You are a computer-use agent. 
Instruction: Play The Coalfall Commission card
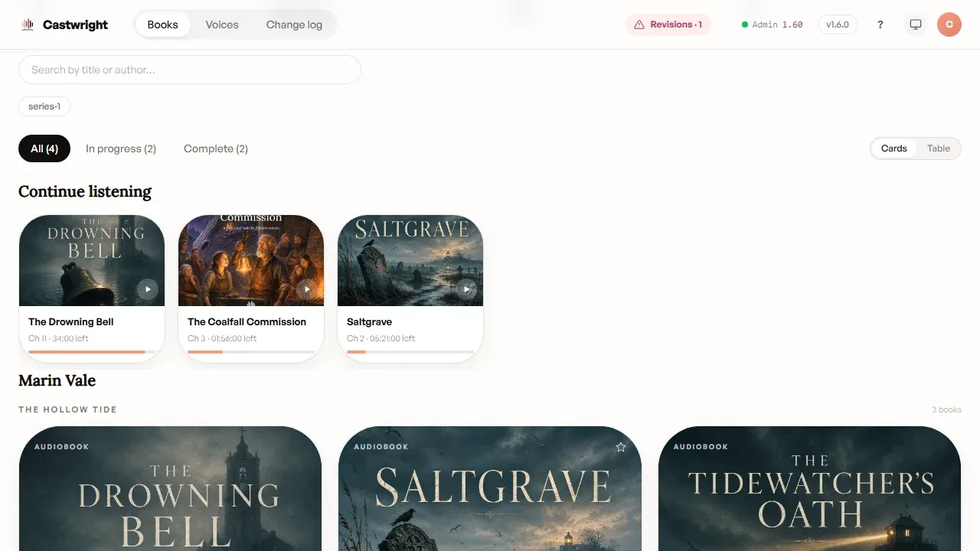[307, 289]
